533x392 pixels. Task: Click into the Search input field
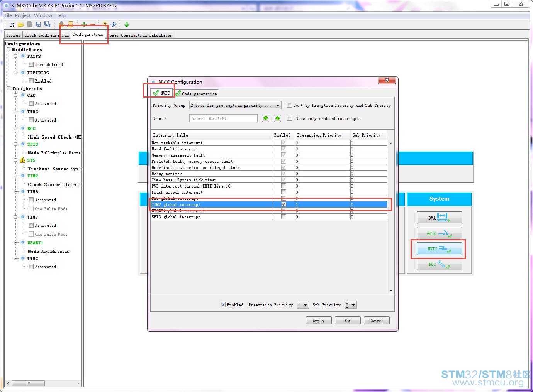click(223, 118)
